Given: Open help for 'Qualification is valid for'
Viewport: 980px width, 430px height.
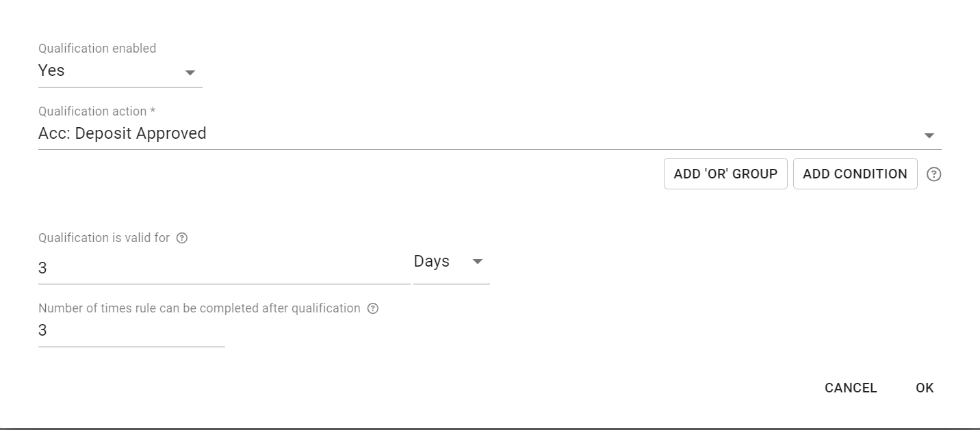Looking at the screenshot, I should [x=182, y=239].
